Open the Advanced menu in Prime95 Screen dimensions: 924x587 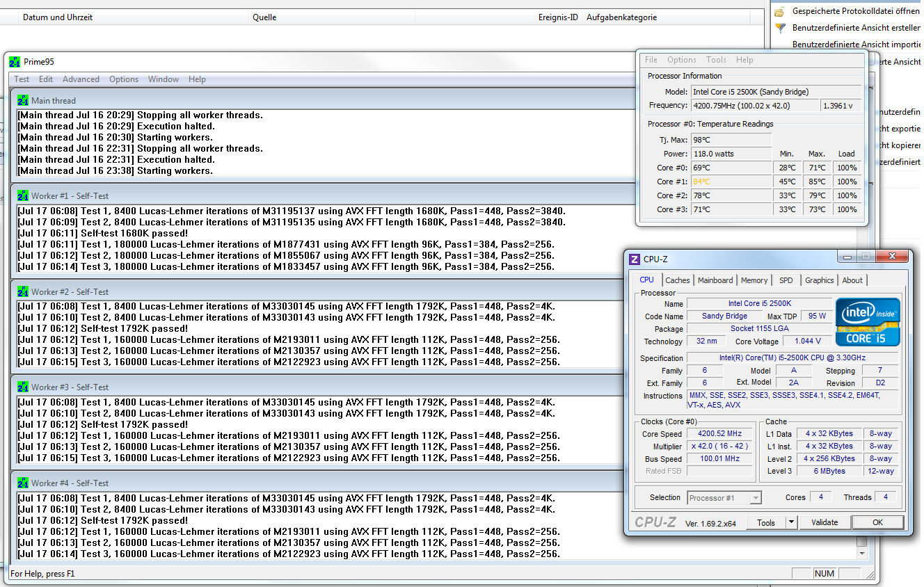click(x=81, y=79)
